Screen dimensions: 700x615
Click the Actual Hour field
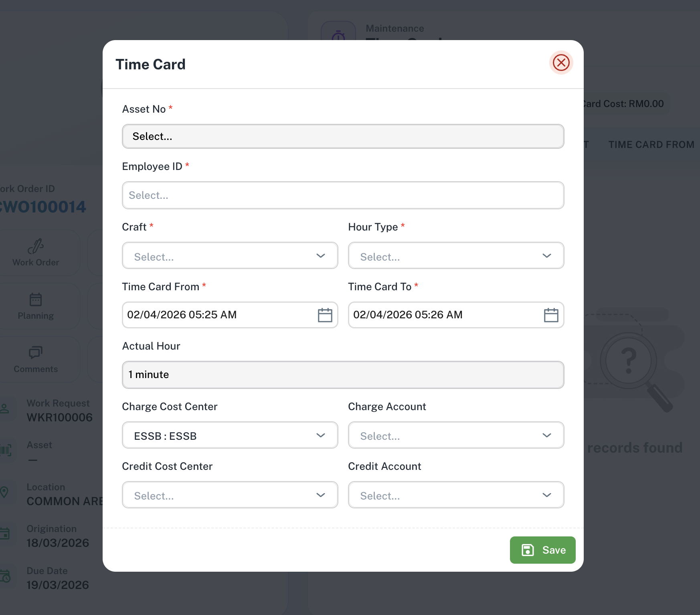tap(343, 375)
